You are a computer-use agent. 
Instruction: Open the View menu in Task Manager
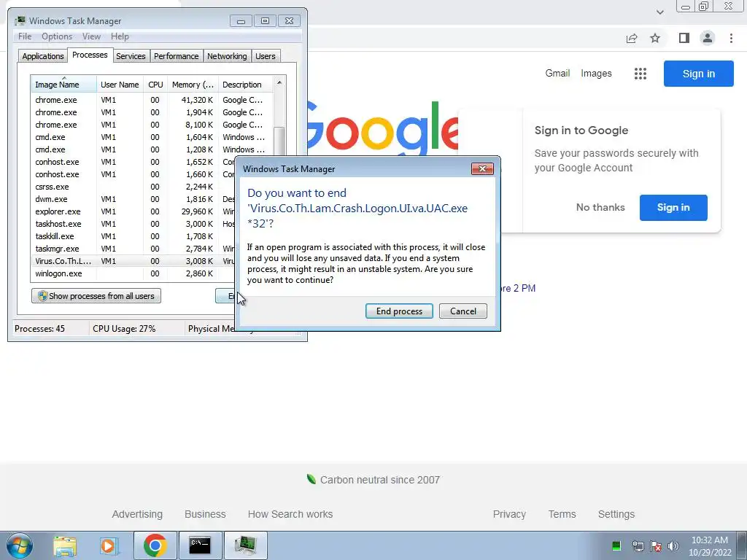click(91, 36)
